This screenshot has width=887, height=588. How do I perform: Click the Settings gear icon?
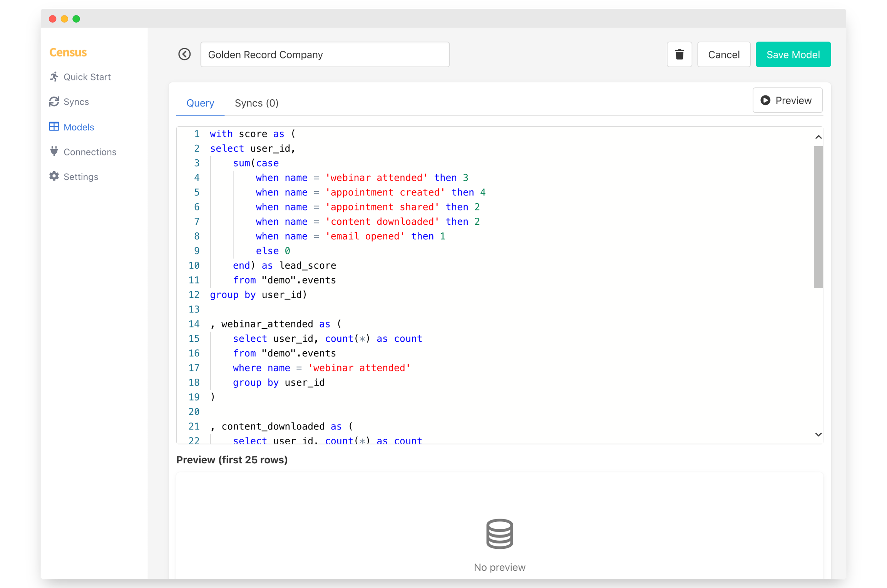coord(54,176)
